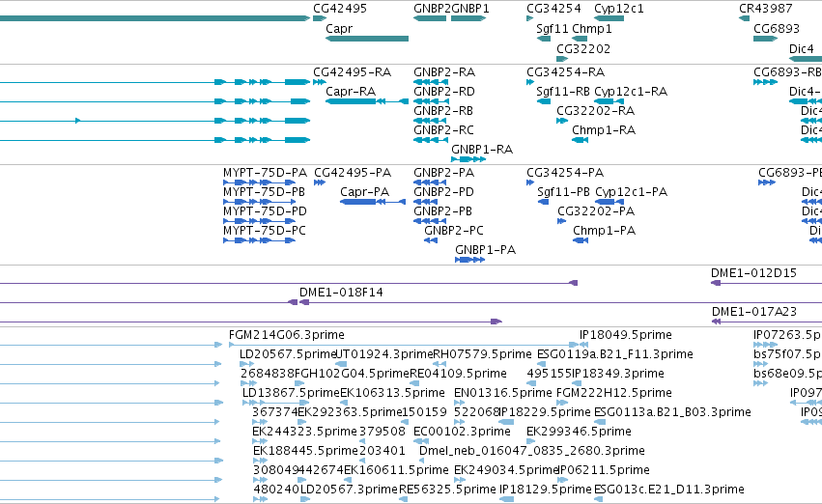Select the GNBP1-RA transcript label
This screenshot has height=504, width=822.
pos(482,150)
